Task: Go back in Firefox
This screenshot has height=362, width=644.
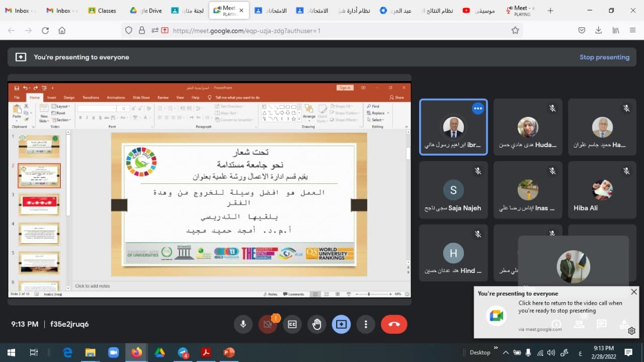Action: pos(11,31)
